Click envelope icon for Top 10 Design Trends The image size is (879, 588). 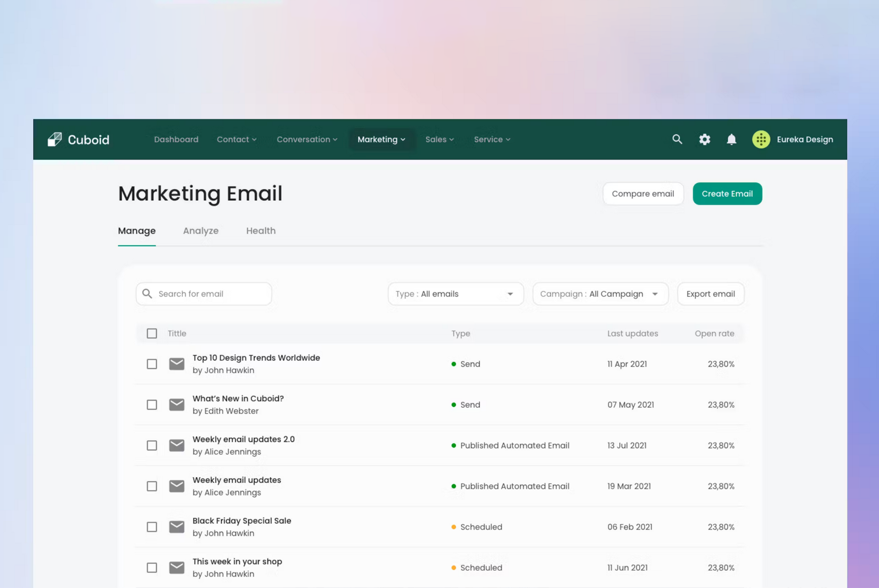pyautogui.click(x=177, y=364)
